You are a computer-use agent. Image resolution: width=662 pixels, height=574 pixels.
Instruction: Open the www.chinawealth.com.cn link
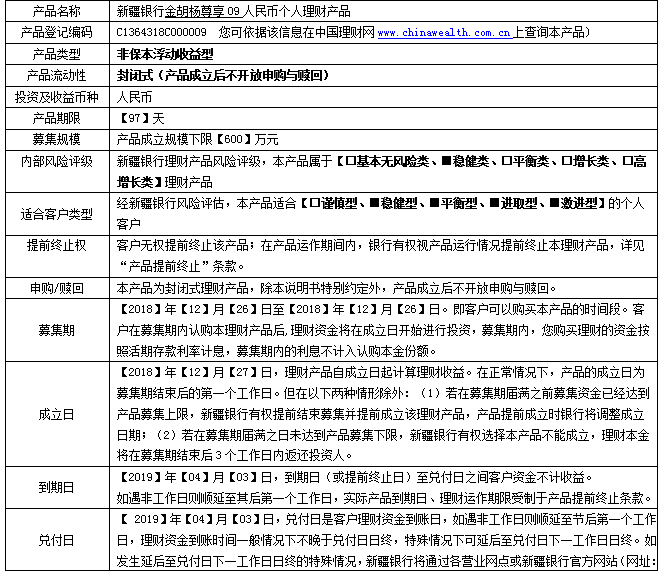[445, 32]
